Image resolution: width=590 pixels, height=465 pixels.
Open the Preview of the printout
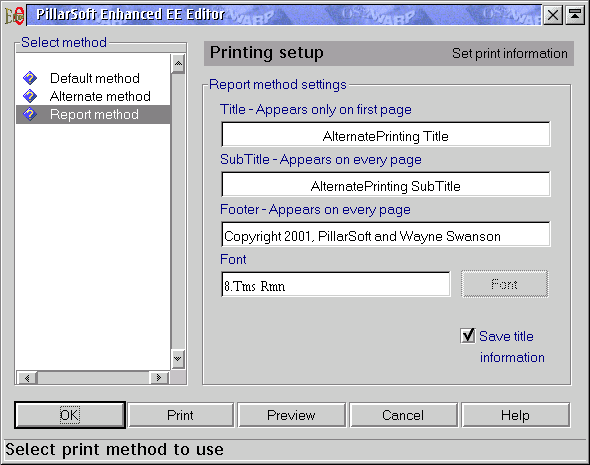292,415
